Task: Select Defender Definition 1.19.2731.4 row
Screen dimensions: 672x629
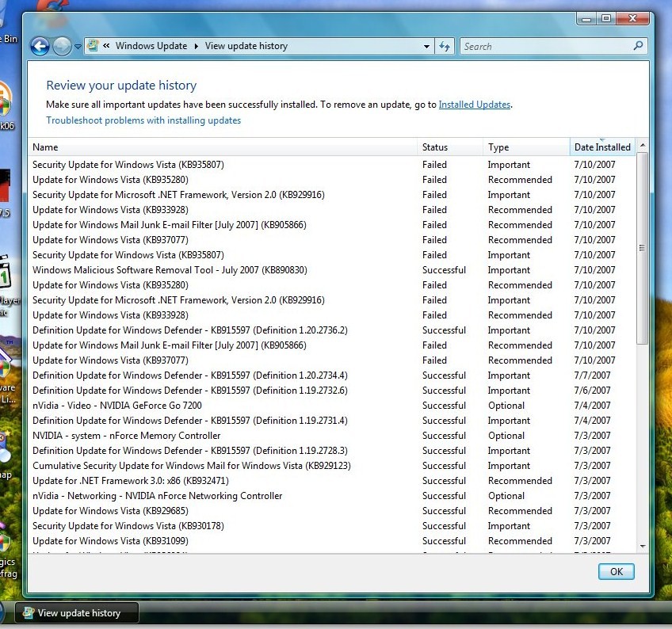Action: [x=331, y=421]
